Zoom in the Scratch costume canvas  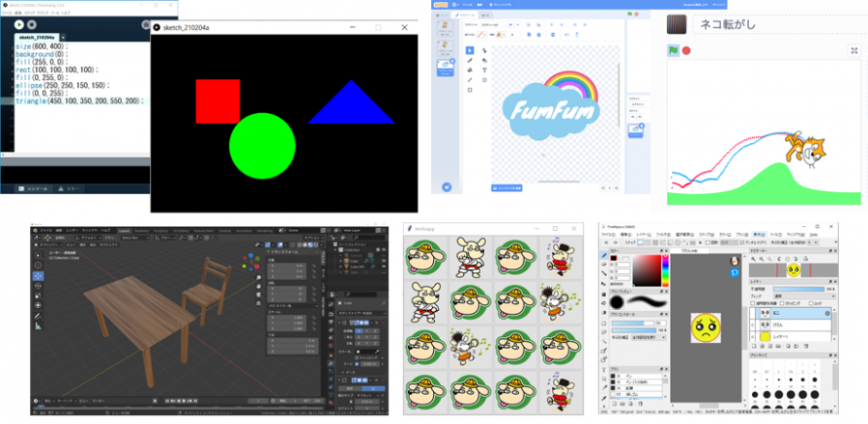click(x=616, y=188)
